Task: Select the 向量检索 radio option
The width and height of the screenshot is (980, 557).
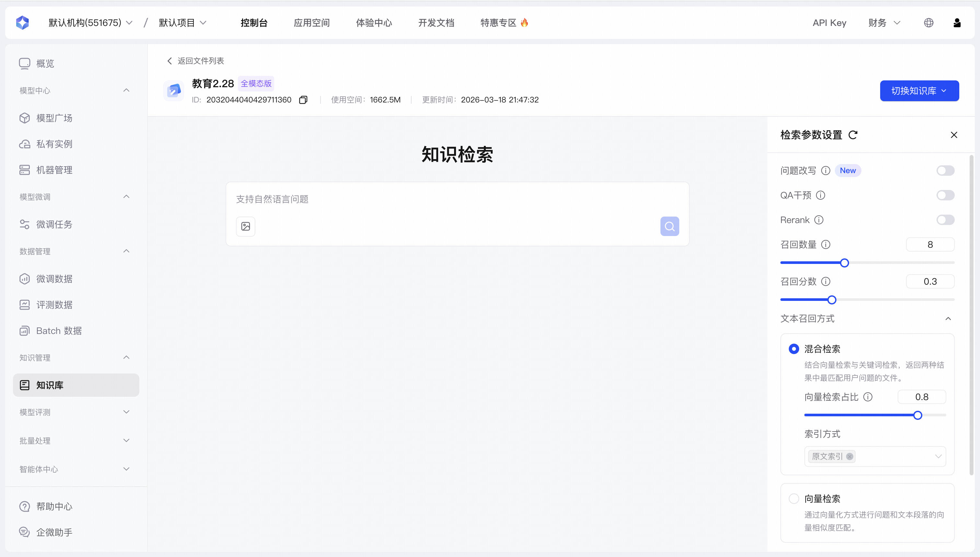Action: [794, 499]
